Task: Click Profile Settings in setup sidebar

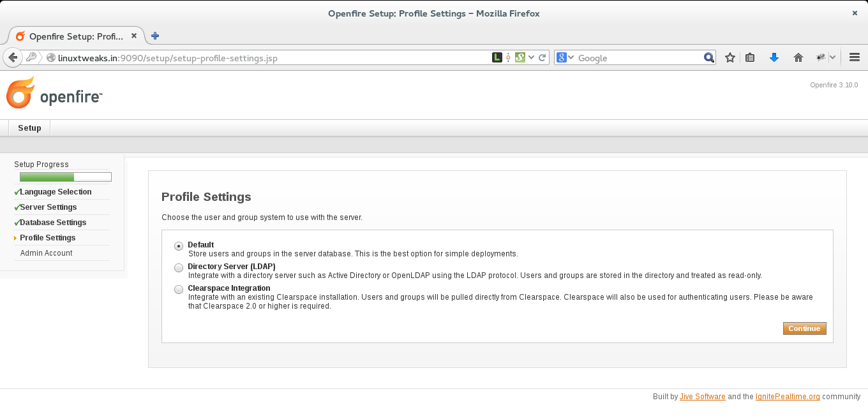Action: [x=47, y=238]
